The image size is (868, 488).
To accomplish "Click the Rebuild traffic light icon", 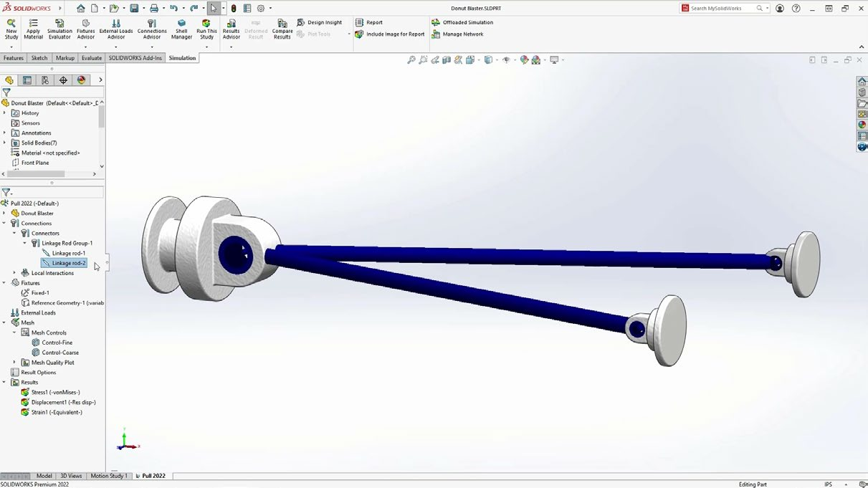I will pyautogui.click(x=234, y=9).
